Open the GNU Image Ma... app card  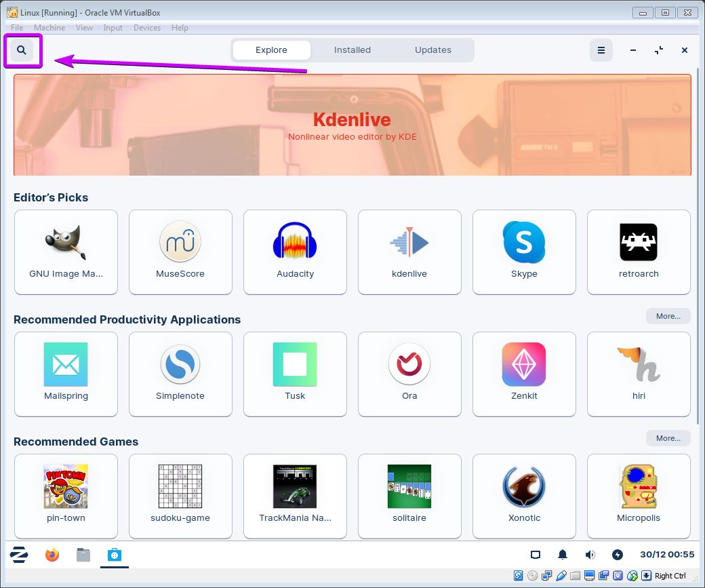pos(66,252)
